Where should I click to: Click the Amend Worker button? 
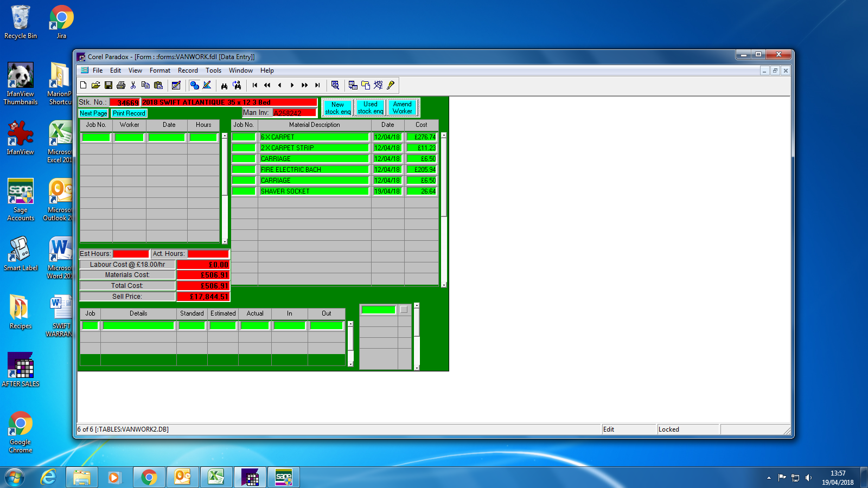point(402,108)
